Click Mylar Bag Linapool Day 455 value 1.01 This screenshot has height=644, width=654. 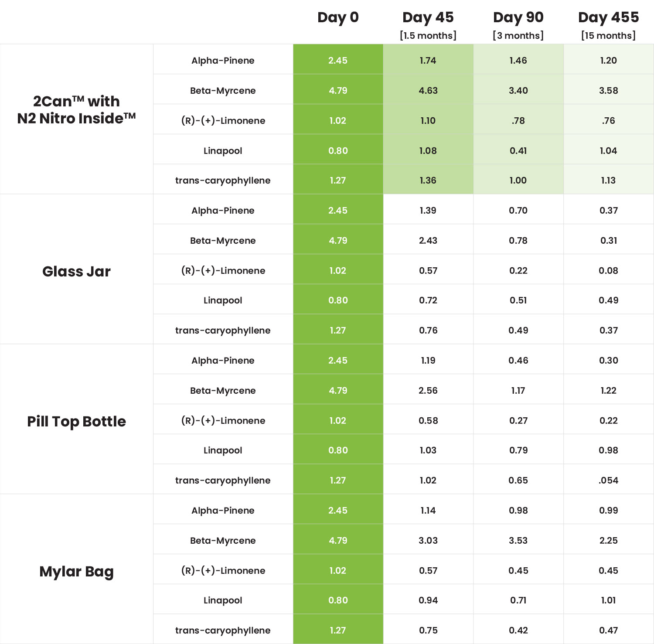coord(609,600)
